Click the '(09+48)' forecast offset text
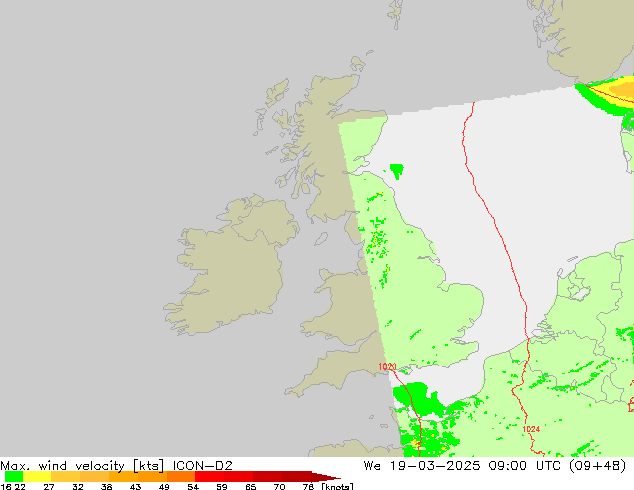The width and height of the screenshot is (634, 490). point(598,466)
